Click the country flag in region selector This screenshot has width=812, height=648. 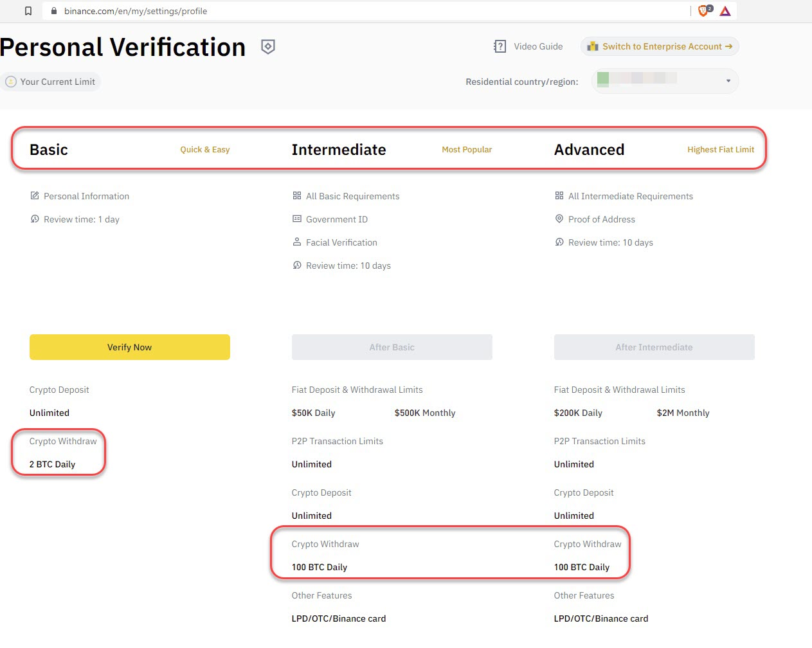coord(603,79)
